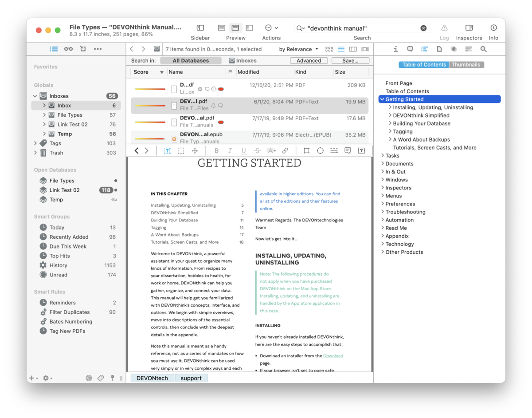532x418 pixels.
Task: Open the generic info inspector tab icon
Action: pos(396,49)
